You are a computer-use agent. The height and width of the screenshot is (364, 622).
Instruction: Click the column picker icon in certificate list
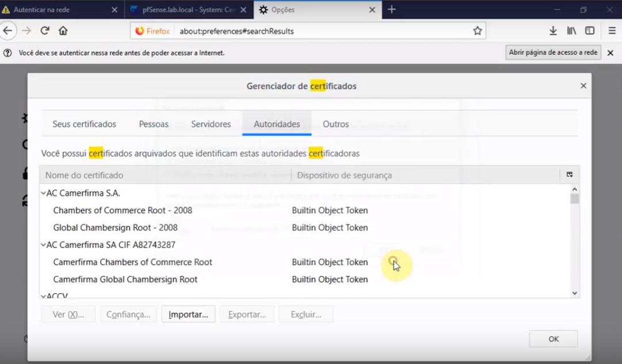click(570, 174)
